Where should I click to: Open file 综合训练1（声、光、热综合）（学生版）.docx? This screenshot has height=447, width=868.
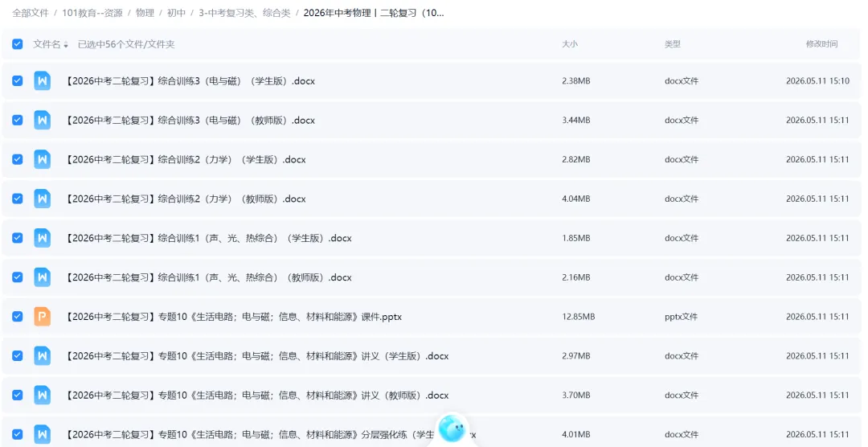(x=209, y=238)
